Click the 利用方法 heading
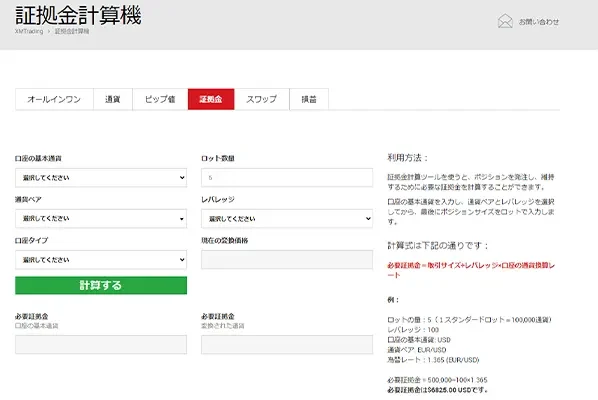Viewport: 598px width, 400px height. click(x=408, y=158)
